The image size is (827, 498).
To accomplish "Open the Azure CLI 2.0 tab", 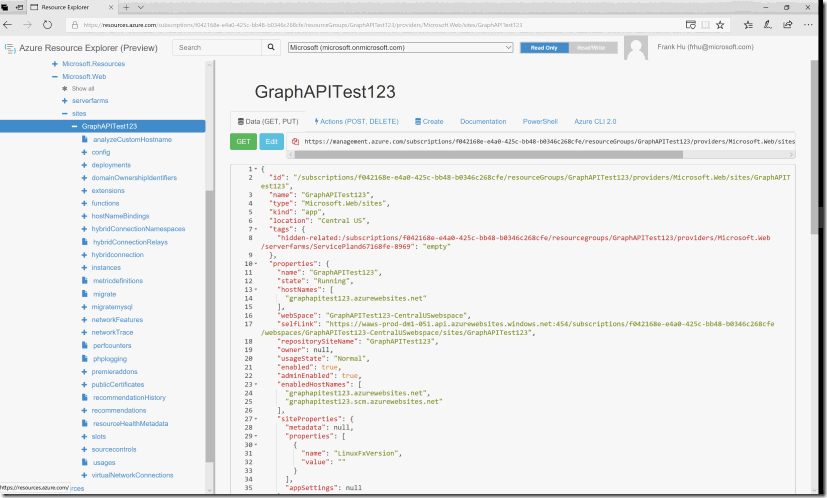I will [x=595, y=121].
